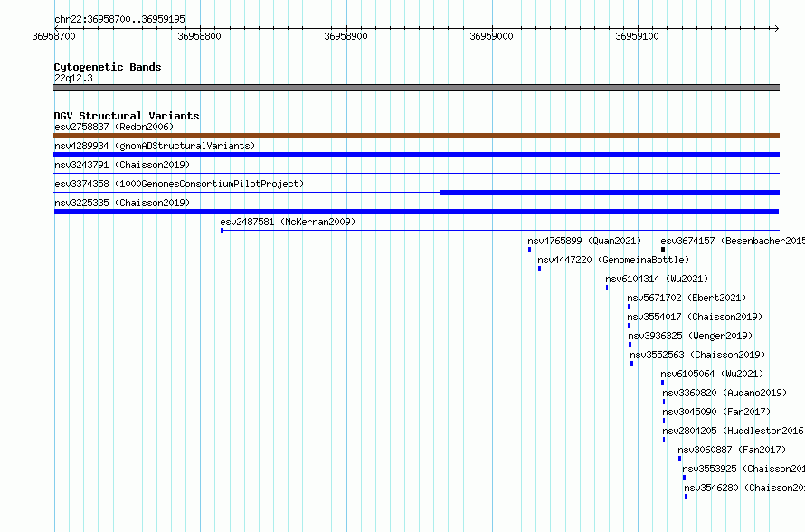The image size is (805, 532).
Task: Click ruler position 36958900
Action: 346,36
